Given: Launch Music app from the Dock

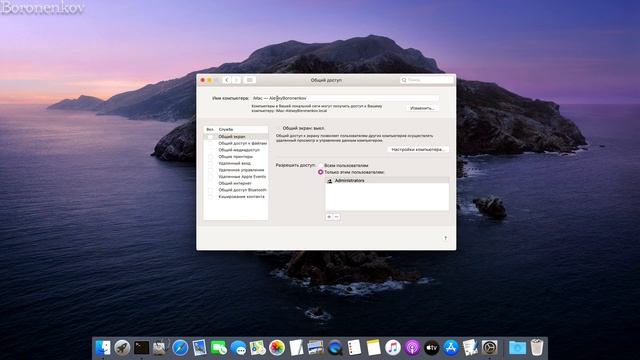Looking at the screenshot, I should coord(393,348).
